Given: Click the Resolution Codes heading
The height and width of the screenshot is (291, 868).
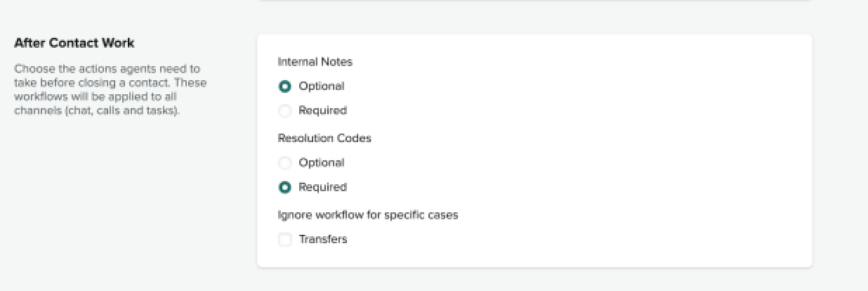Looking at the screenshot, I should [x=324, y=138].
